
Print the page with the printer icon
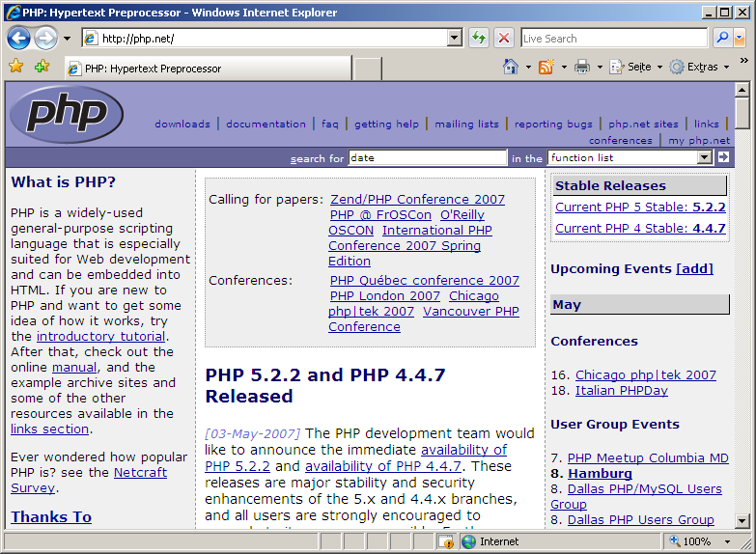click(582, 67)
